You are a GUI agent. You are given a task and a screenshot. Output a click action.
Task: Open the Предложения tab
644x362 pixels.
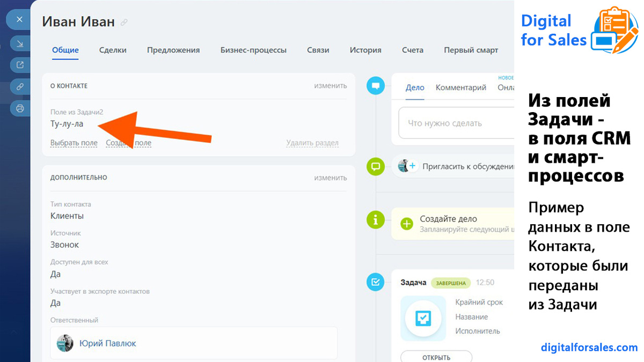tap(173, 50)
